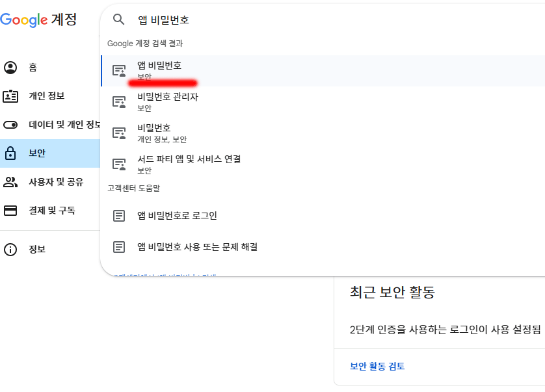The image size is (545, 392).
Task: Click the 데이터 및 개인 정보 toggle icon
Action: (10, 125)
